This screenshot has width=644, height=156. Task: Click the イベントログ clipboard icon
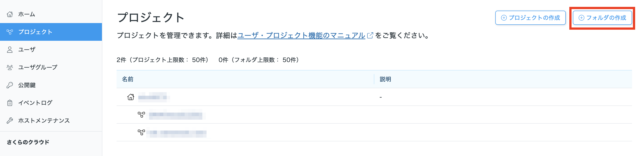(10, 103)
